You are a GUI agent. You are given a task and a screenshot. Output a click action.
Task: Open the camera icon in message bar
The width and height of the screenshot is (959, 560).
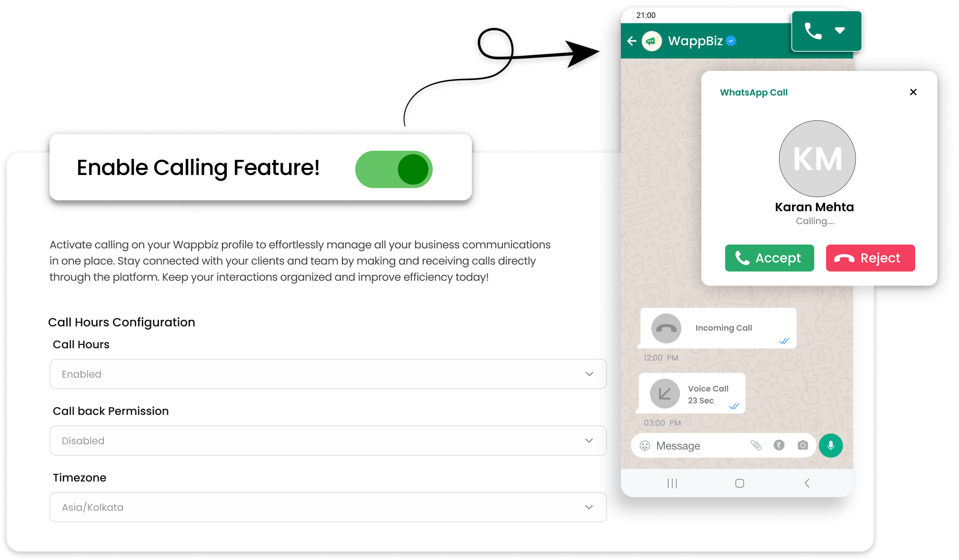coord(803,445)
